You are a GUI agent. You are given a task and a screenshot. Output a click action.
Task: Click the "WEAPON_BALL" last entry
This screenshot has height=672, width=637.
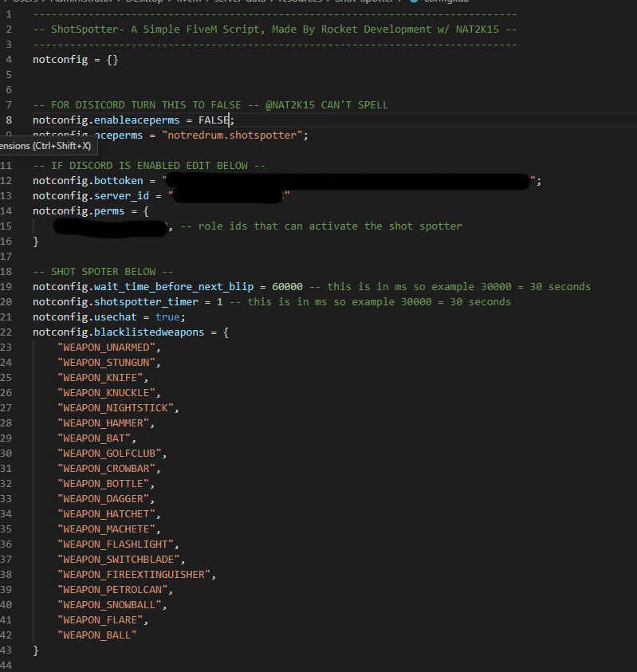coord(97,635)
